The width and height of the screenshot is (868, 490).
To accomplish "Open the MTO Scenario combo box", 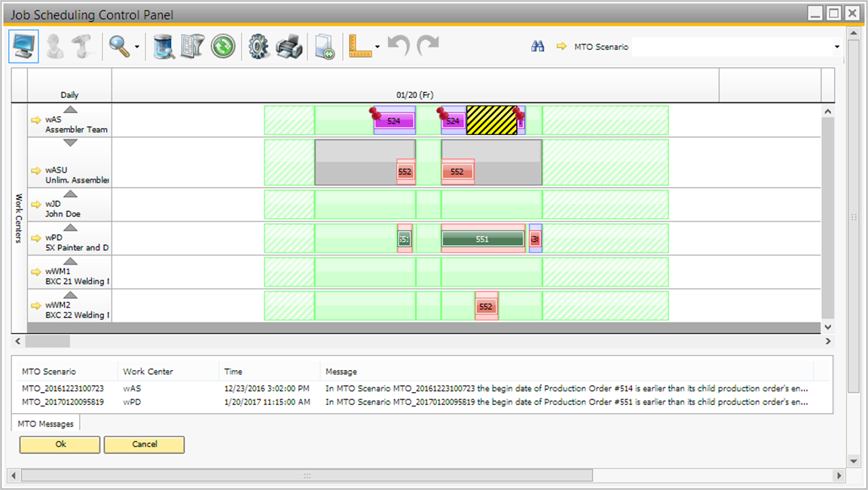I will click(x=836, y=47).
